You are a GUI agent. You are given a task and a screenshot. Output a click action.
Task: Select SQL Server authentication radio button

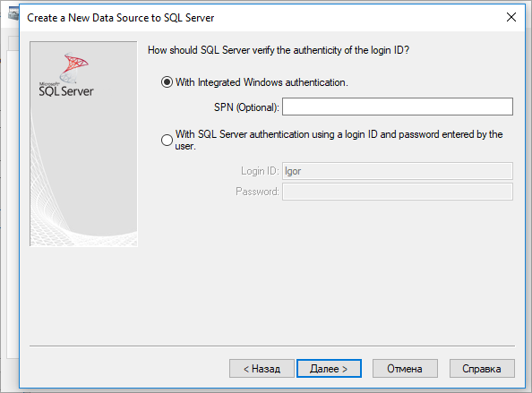(167, 140)
